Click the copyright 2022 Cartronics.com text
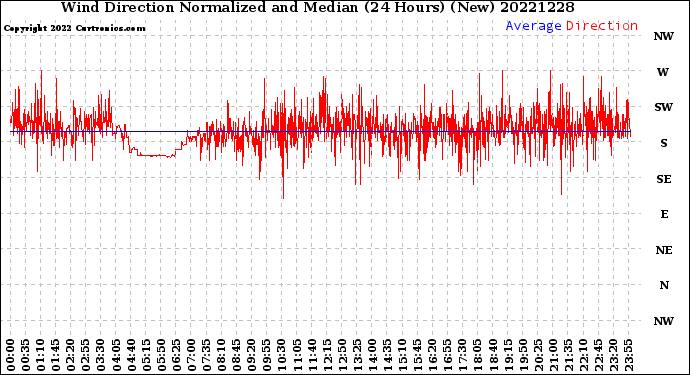This screenshot has width=690, height=375. tap(74, 28)
